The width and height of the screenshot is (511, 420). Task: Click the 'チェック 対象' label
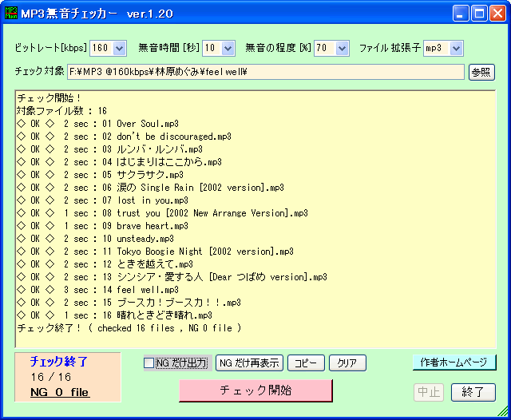39,71
